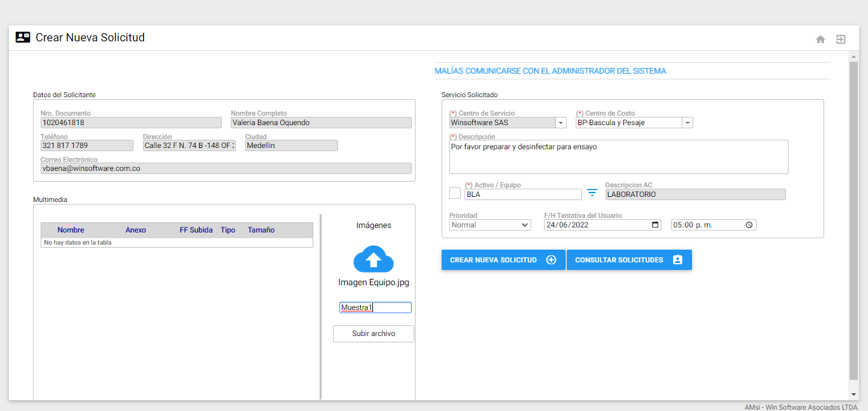Click the scrolling admin notice banner text
The image size is (868, 411).
click(x=550, y=71)
